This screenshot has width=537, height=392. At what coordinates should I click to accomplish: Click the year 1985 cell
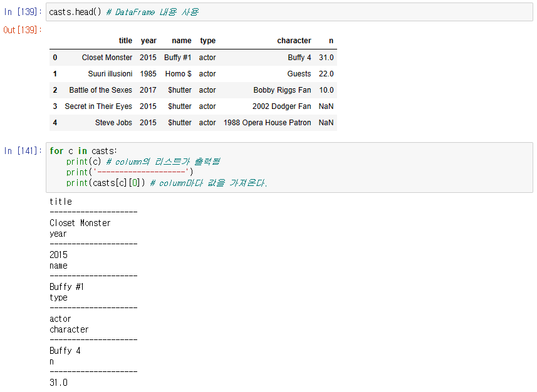(148, 74)
